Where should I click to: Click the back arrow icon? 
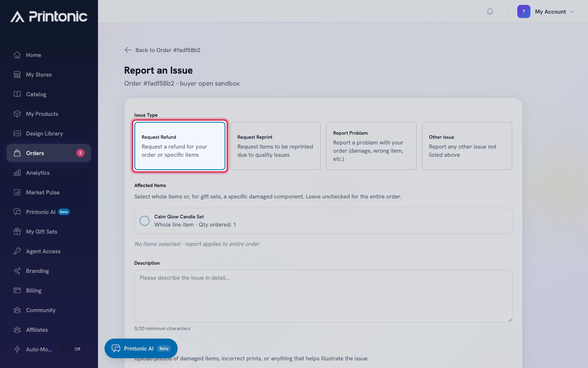click(x=128, y=50)
